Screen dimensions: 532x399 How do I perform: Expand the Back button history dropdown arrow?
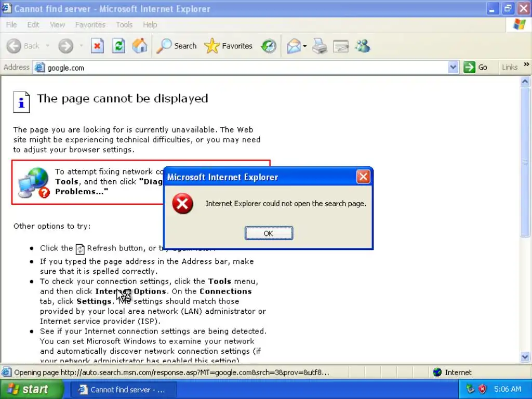[x=47, y=46]
